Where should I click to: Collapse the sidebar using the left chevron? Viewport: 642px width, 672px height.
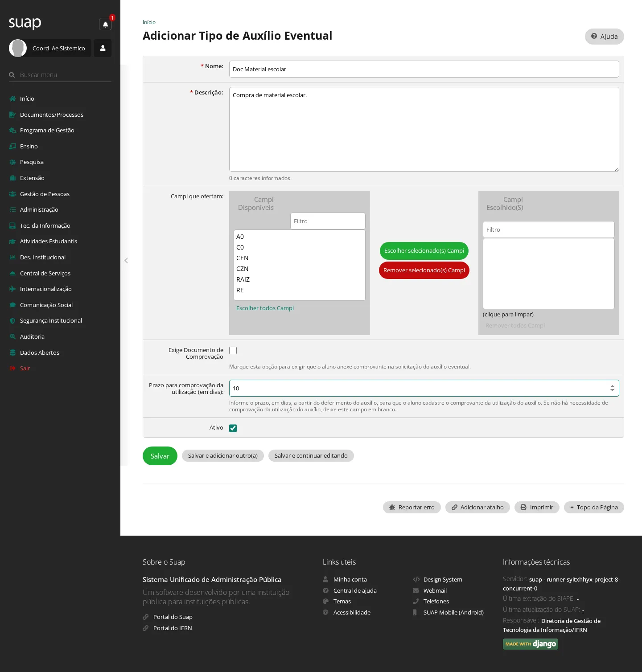126,260
